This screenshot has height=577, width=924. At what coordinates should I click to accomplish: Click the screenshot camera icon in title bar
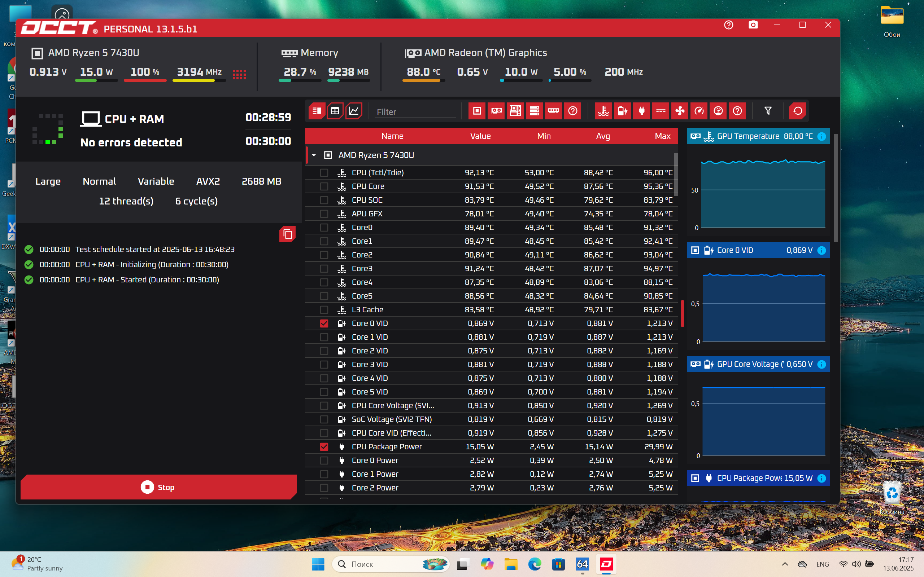(753, 25)
